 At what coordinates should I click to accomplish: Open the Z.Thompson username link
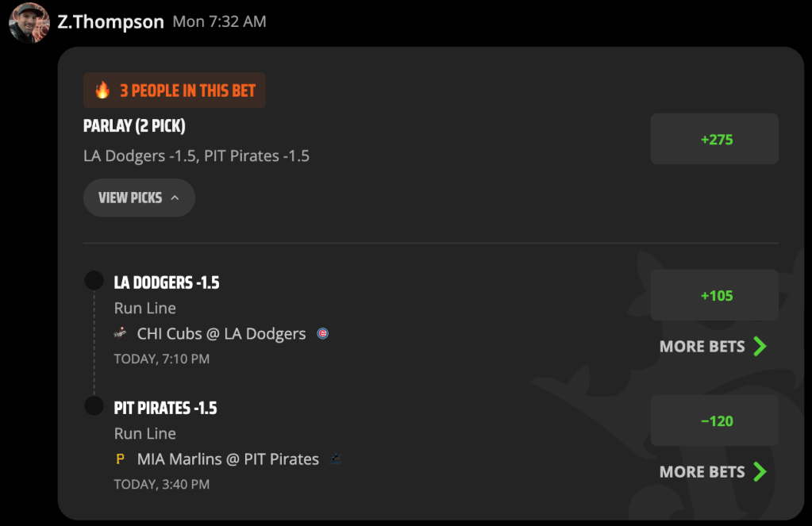[110, 21]
